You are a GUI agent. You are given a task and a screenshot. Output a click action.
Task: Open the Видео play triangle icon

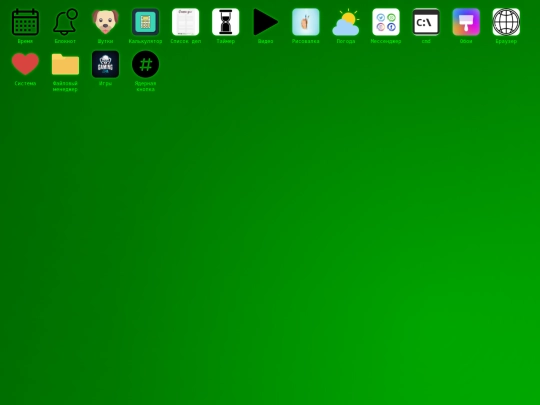(266, 22)
